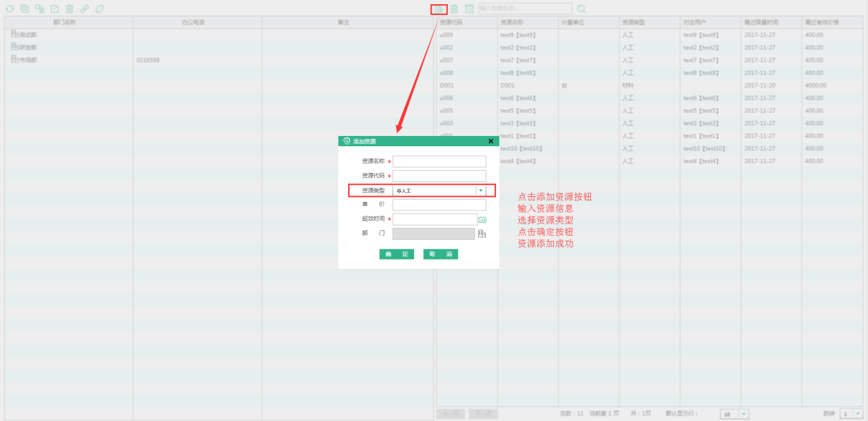The height and width of the screenshot is (421, 868).
Task: Click the 资源代码 input field in dialog
Action: (439, 176)
